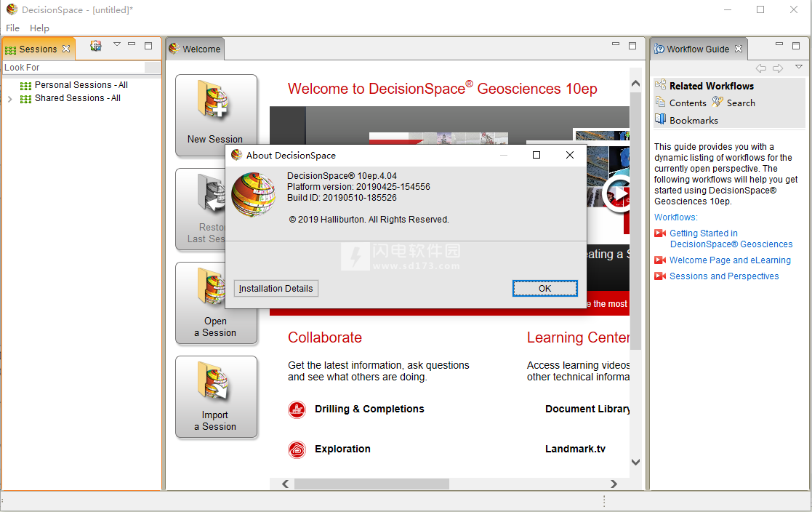
Task: Select the Sessions tab
Action: click(x=38, y=49)
